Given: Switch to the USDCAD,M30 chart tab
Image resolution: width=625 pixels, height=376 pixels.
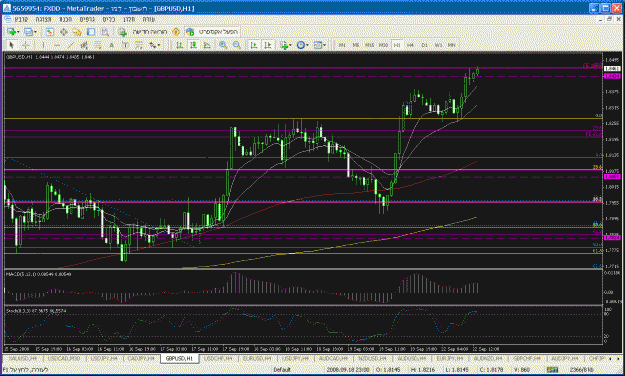Looking at the screenshot, I should (64, 358).
